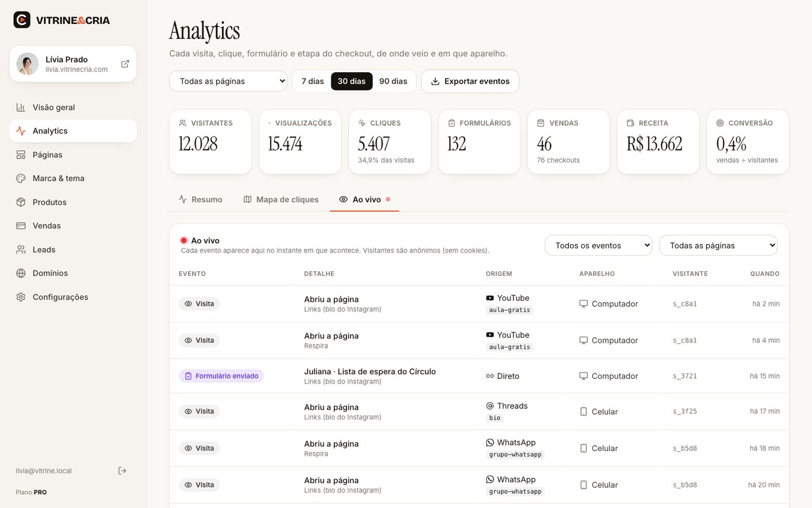Click the aula-gratis tag in the há 2 min row
812x508 pixels.
point(510,310)
